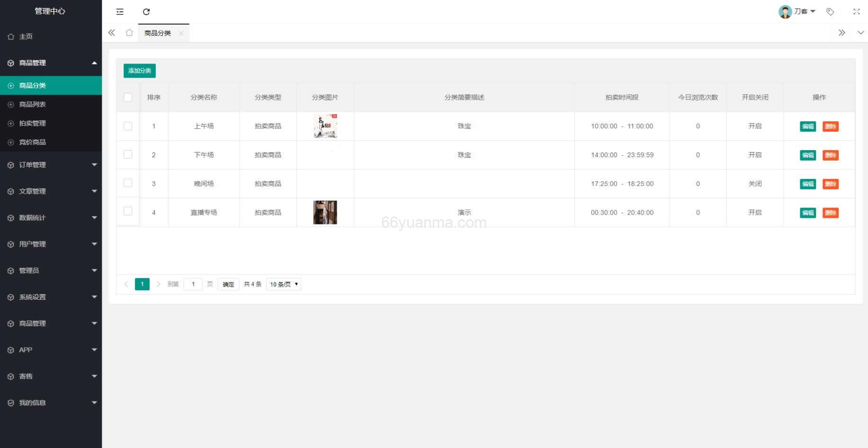Open the 10 条/页 page size dropdown
This screenshot has height=448, width=868.
283,284
